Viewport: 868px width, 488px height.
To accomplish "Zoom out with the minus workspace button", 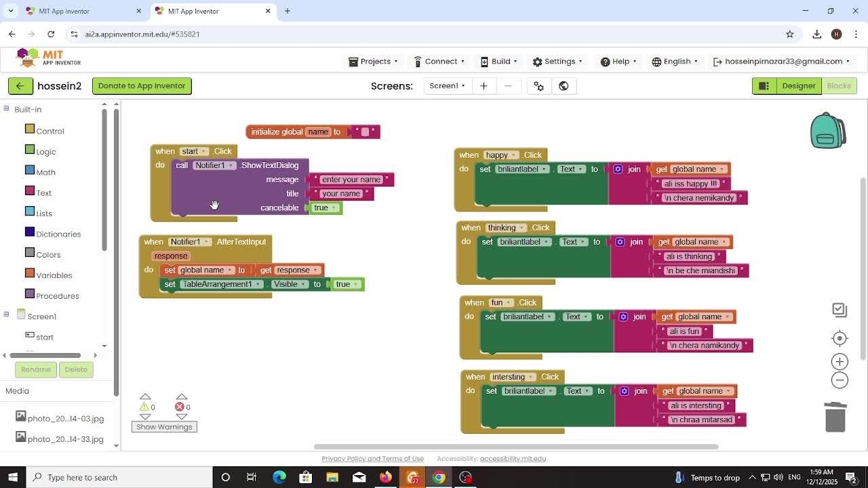I will (840, 380).
